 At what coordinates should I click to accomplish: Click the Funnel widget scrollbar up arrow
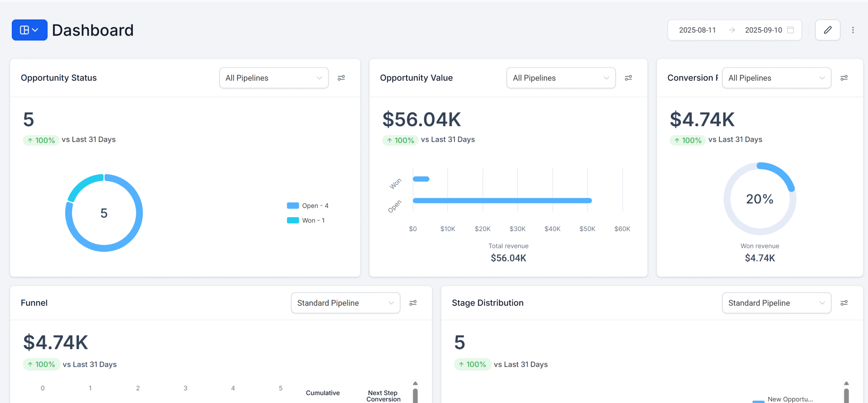point(415,383)
